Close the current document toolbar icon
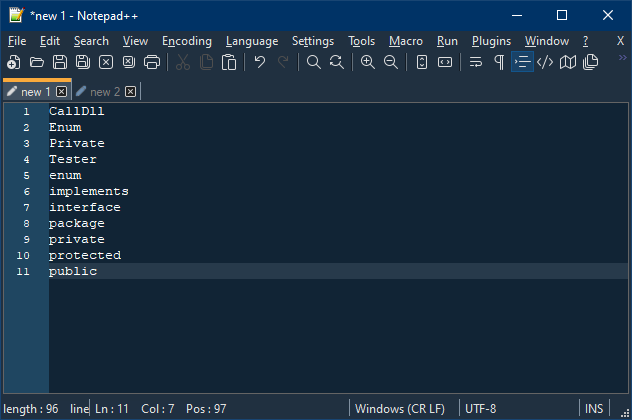632x420 pixels. (x=106, y=62)
